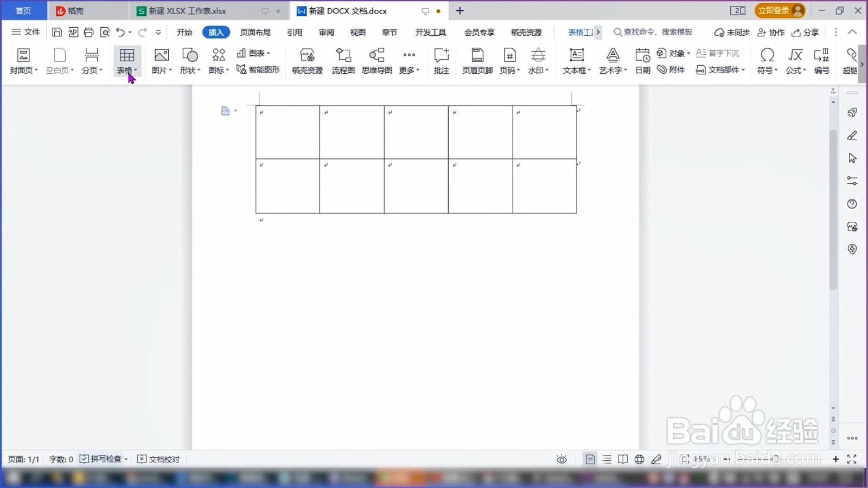Open a new document tab with plus
This screenshot has height=488, width=868.
tap(459, 10)
